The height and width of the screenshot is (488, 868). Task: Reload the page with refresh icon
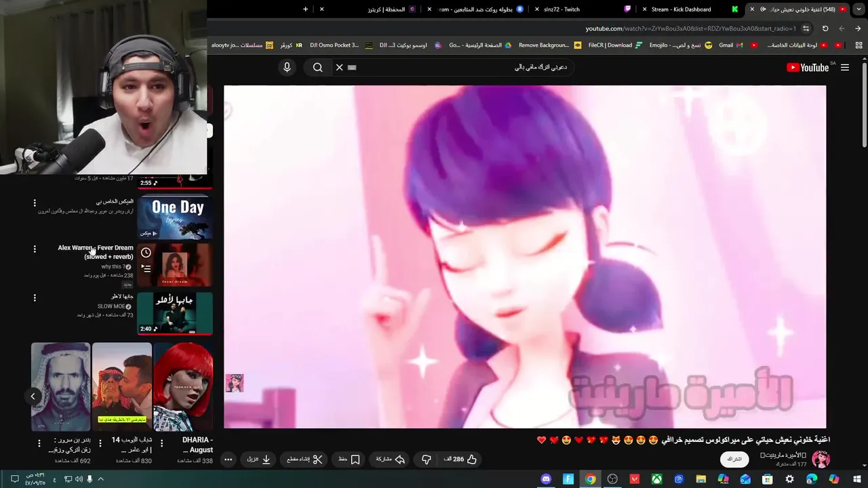(x=825, y=28)
